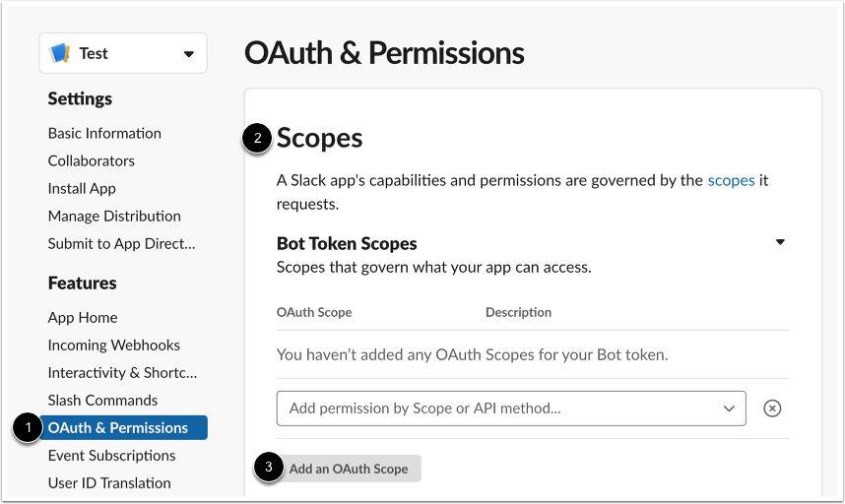Open Install App in sidebar
This screenshot has height=504, width=845.
(82, 188)
